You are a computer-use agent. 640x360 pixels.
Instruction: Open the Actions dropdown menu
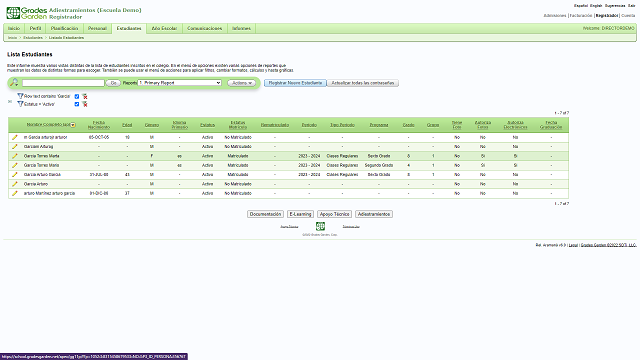(242, 83)
